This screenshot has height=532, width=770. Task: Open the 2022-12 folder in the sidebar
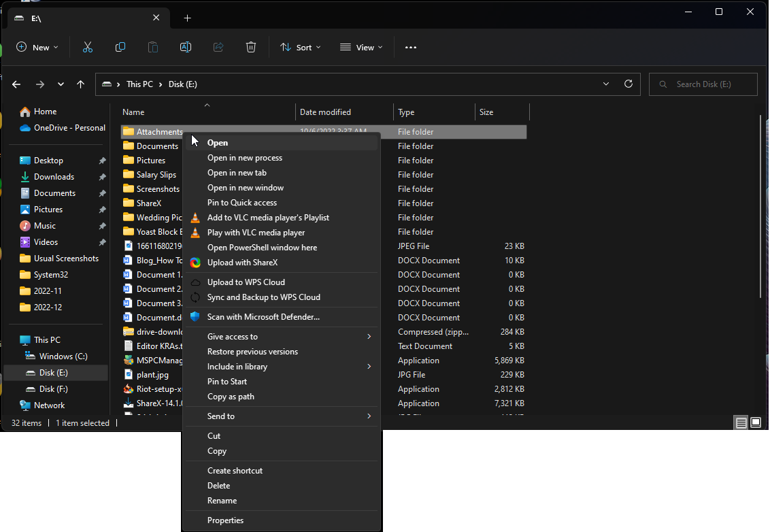[41, 307]
